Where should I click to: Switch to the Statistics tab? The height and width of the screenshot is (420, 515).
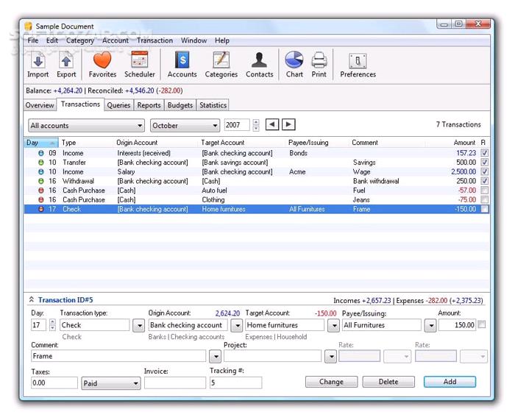point(213,105)
